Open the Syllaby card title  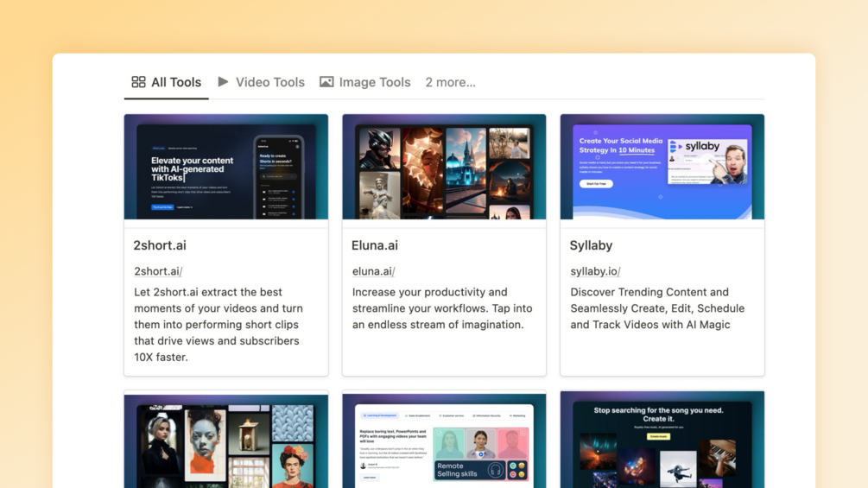tap(592, 245)
